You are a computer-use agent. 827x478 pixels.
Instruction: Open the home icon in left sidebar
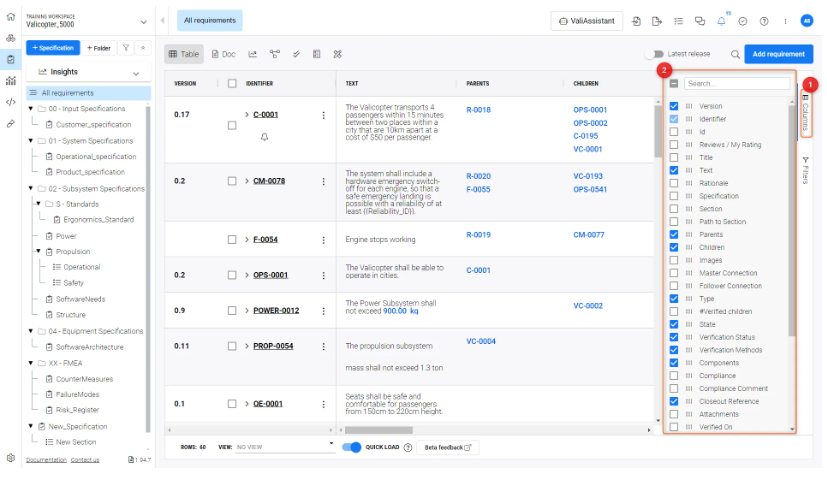coord(11,17)
